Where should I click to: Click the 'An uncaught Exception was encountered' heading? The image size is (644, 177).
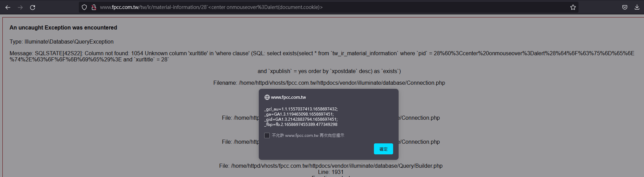[x=63, y=27]
